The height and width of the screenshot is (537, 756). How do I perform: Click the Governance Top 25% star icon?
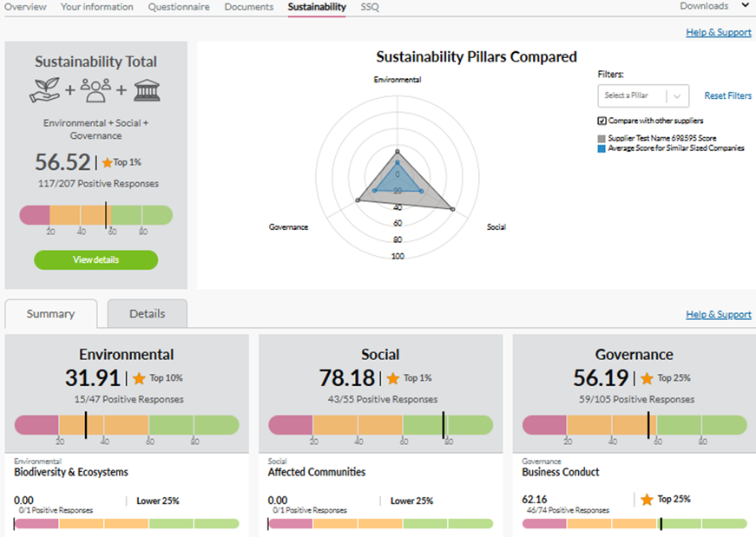pyautogui.click(x=647, y=378)
